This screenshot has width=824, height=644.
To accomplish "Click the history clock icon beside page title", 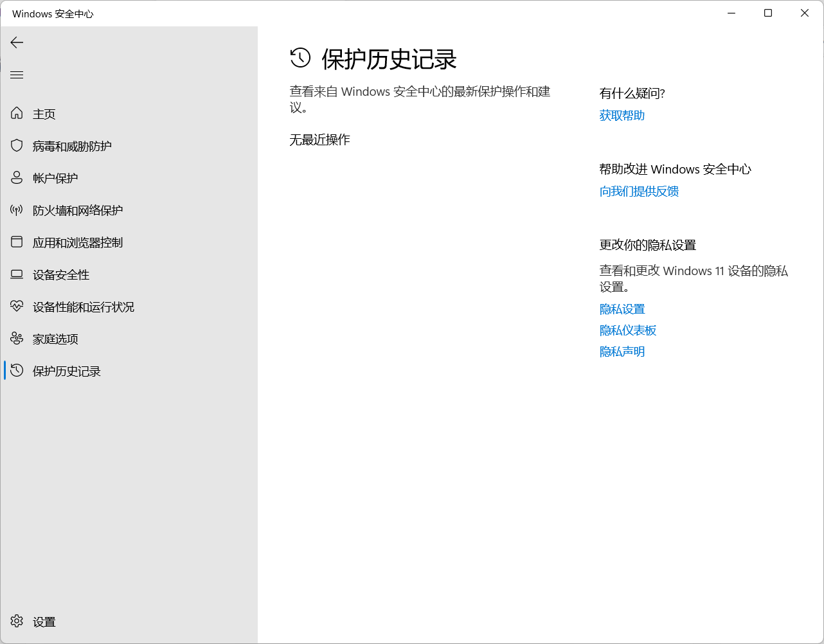I will (300, 58).
